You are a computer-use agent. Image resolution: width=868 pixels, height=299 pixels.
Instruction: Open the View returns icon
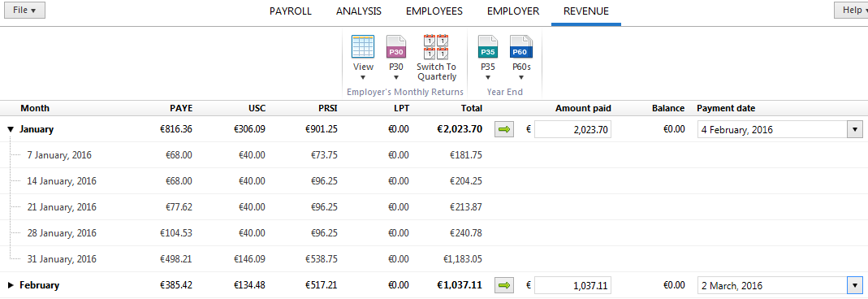pos(363,47)
